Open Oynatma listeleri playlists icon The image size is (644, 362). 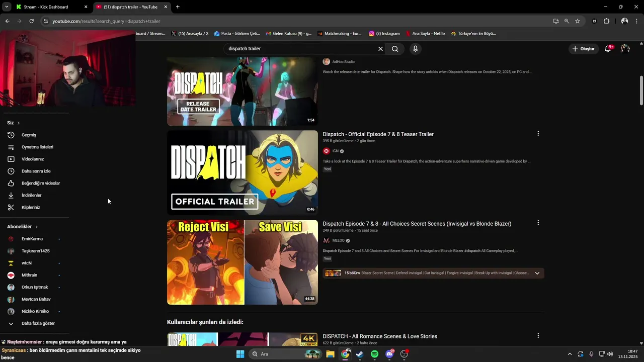[11, 147]
